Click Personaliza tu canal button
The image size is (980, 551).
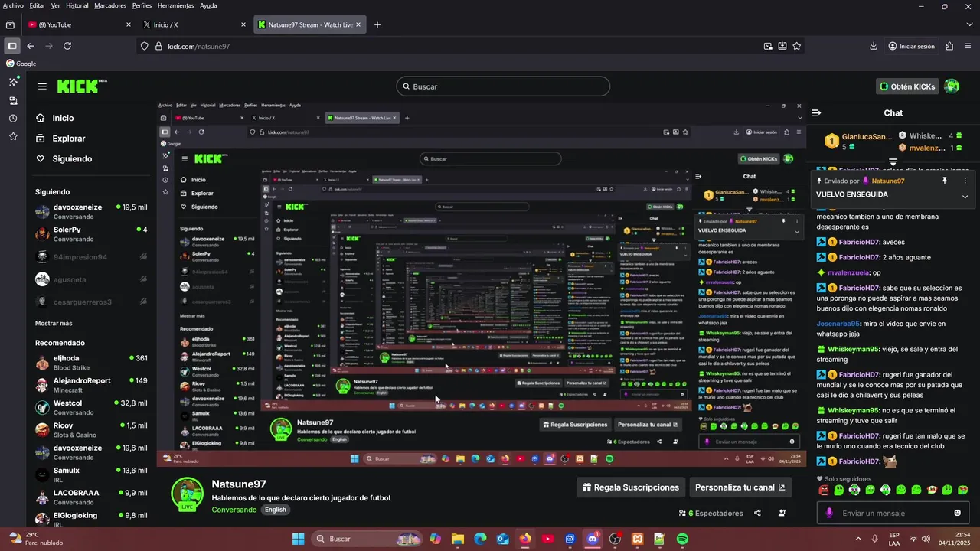[740, 487]
